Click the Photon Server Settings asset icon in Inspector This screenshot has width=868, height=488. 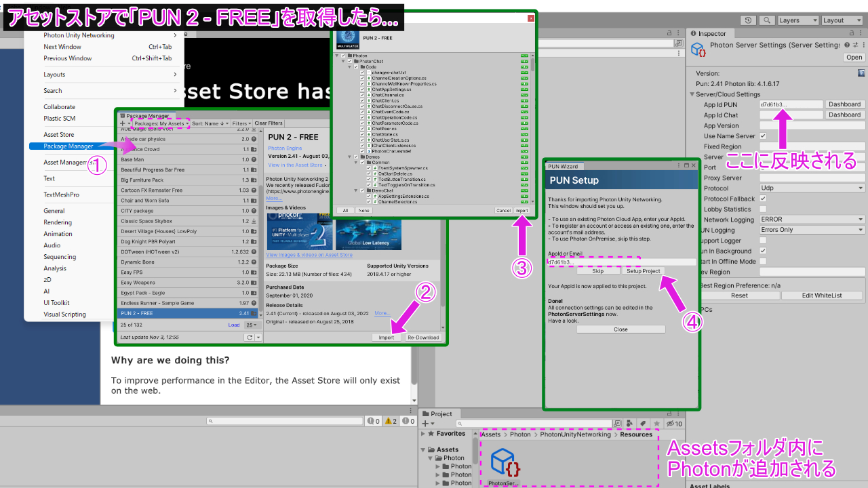tap(698, 49)
